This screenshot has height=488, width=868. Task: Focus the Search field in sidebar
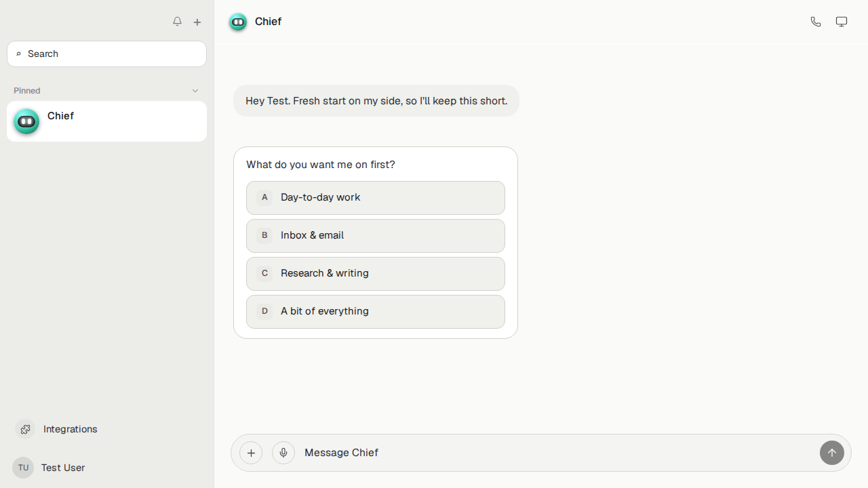[x=106, y=54]
